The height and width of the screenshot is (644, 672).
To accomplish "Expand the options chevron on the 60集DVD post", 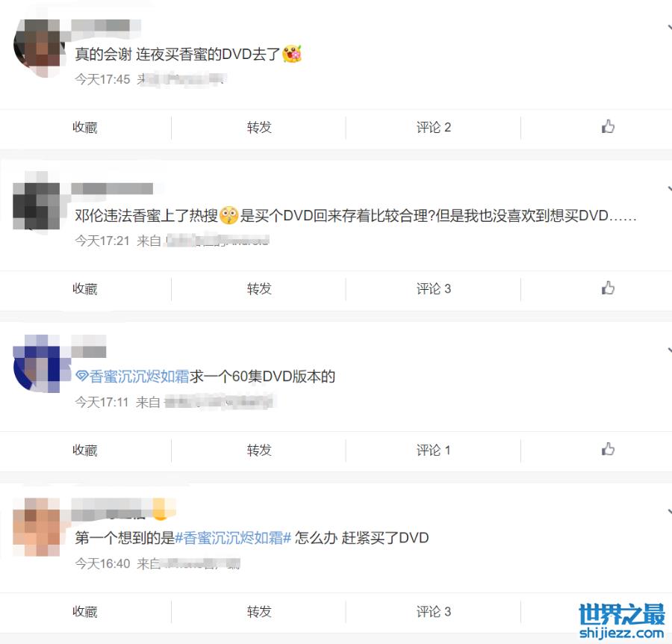I will click(669, 350).
